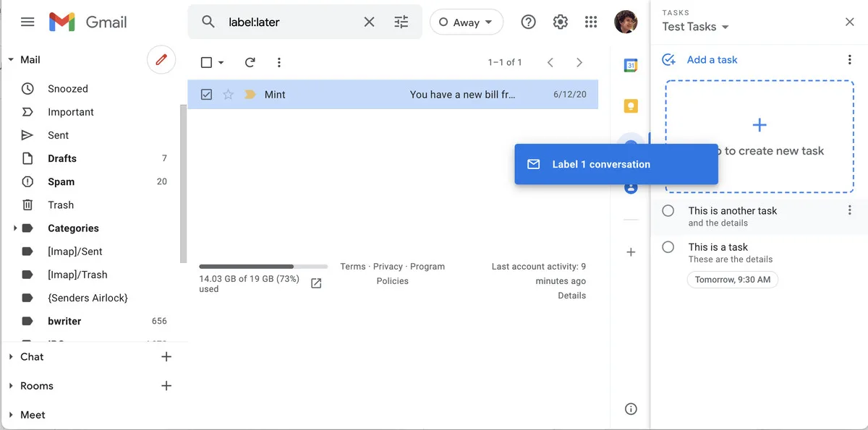Open the Terms link

pyautogui.click(x=353, y=267)
